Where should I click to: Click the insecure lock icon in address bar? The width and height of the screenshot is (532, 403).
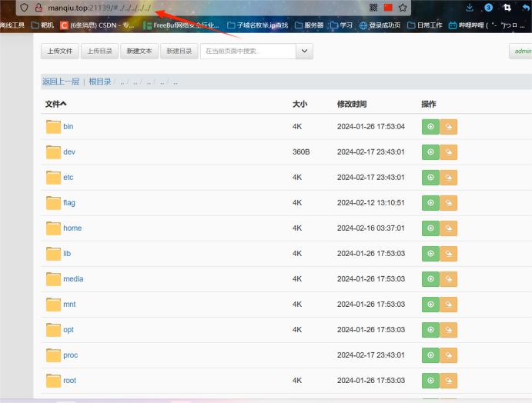tap(38, 8)
